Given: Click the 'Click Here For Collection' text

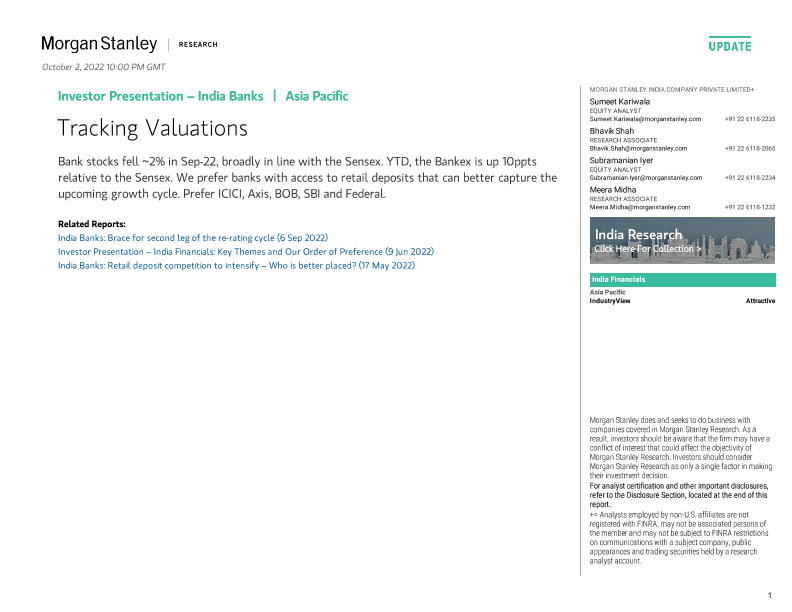Looking at the screenshot, I should (x=647, y=249).
